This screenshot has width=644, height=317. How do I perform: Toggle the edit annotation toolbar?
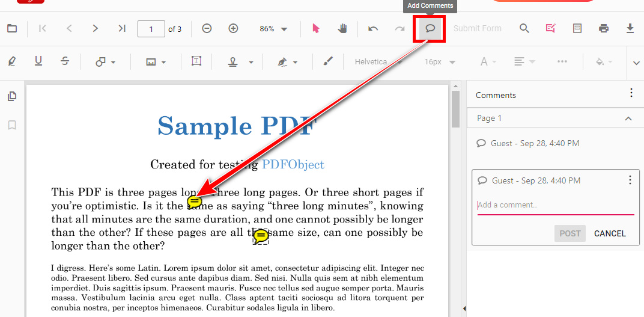[550, 28]
